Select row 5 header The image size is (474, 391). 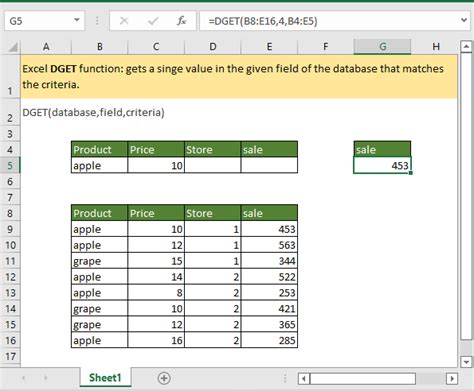pyautogui.click(x=10, y=165)
